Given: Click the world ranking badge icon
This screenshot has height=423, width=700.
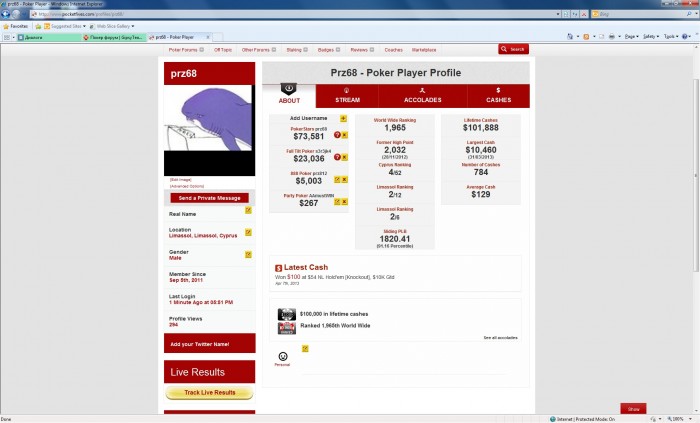Looking at the screenshot, I should tap(287, 328).
